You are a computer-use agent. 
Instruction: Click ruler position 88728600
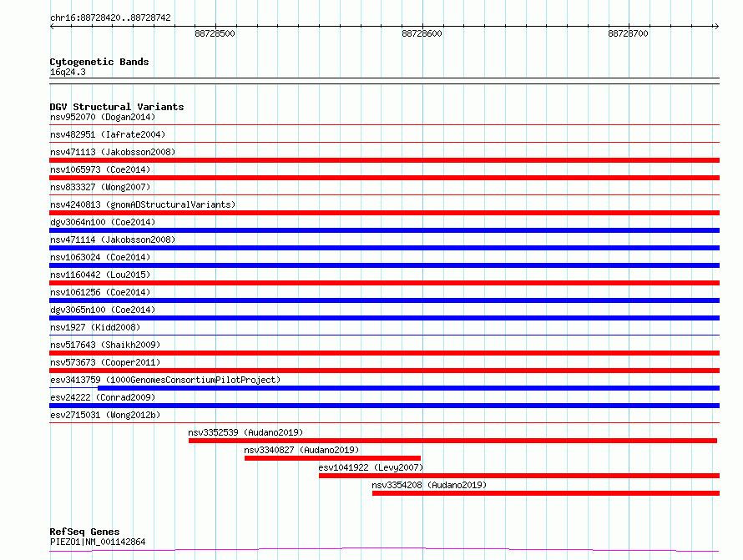[422, 33]
